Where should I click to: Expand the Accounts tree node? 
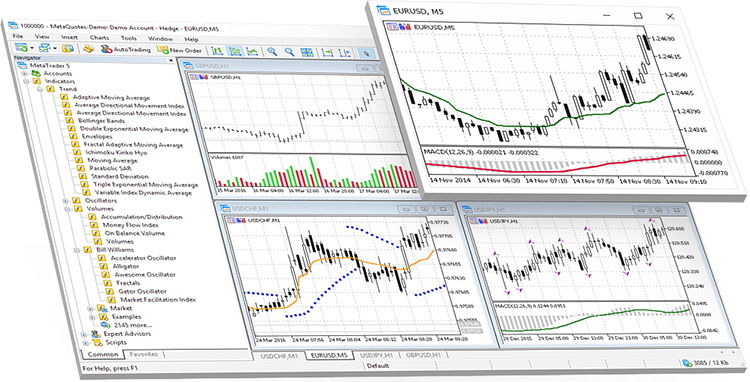point(24,74)
